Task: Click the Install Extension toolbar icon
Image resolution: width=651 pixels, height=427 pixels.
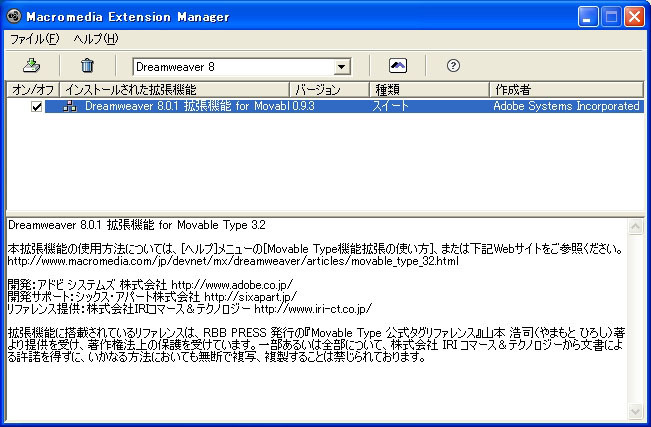Action: pyautogui.click(x=31, y=65)
